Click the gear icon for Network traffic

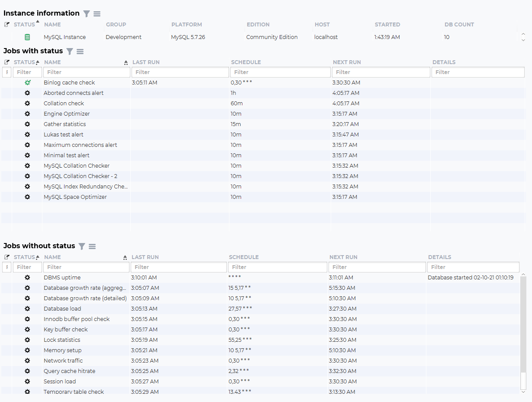27,360
